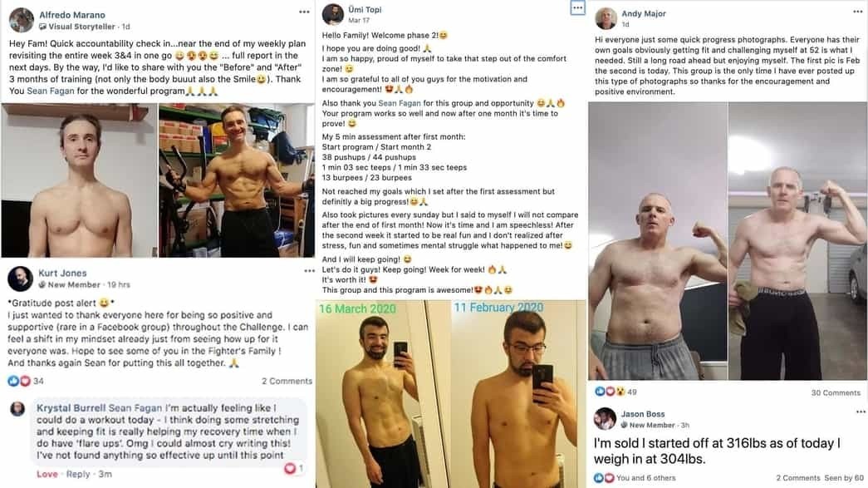
Task: Open options menu on Andy Major's post
Action: (x=857, y=12)
